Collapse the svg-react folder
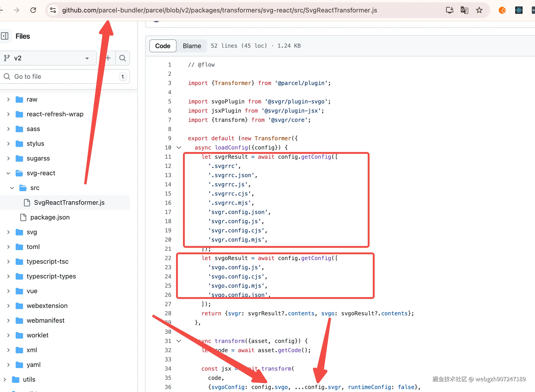 (8, 173)
